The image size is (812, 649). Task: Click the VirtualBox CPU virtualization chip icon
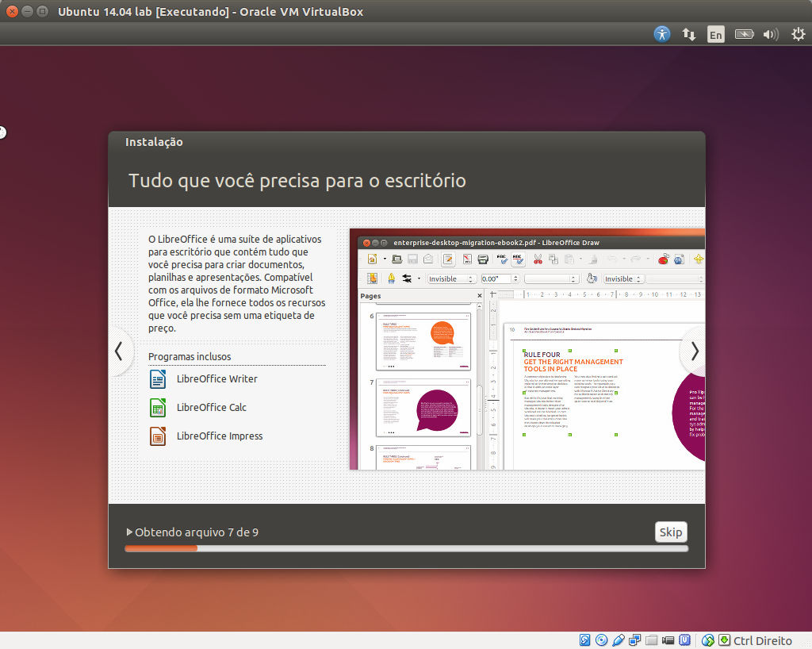(684, 640)
